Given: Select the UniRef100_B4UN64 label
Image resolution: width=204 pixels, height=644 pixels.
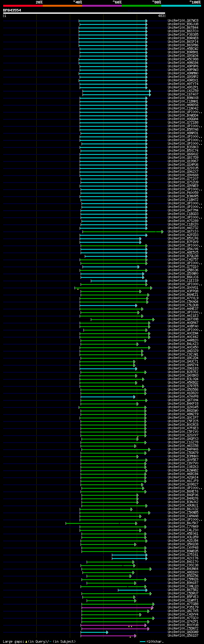Looking at the screenshot, I should click(x=183, y=569).
